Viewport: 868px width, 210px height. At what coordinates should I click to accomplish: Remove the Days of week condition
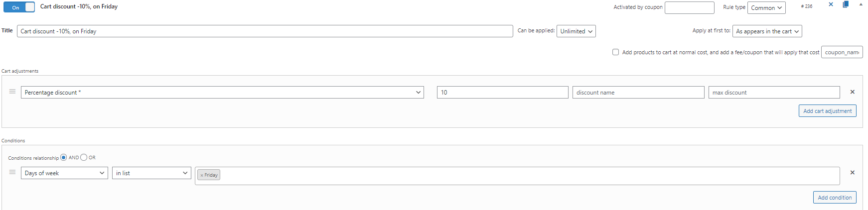852,173
